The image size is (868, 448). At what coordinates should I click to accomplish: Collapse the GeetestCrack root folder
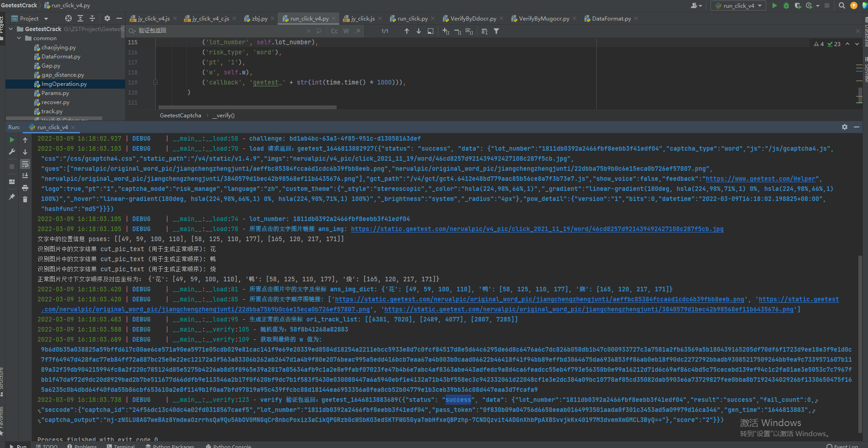[x=11, y=29]
